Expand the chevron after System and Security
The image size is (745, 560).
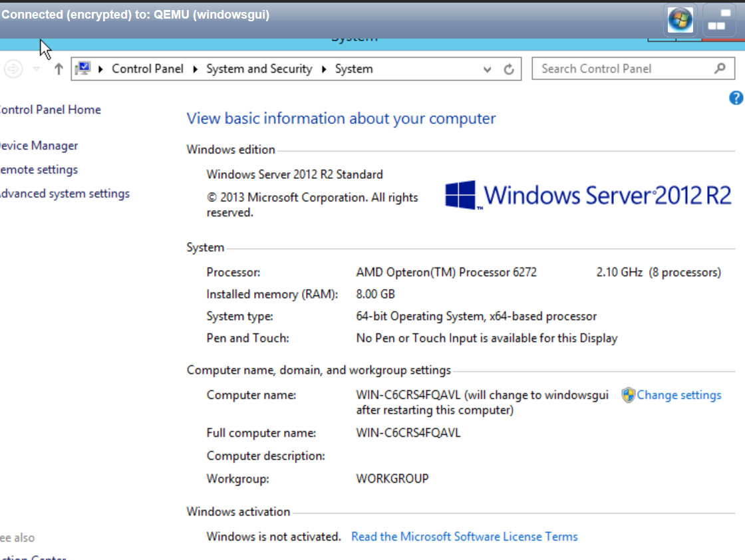[324, 69]
